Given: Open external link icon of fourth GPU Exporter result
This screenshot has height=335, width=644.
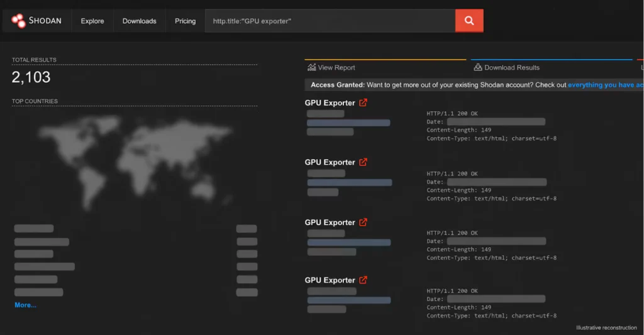Looking at the screenshot, I should pyautogui.click(x=363, y=280).
